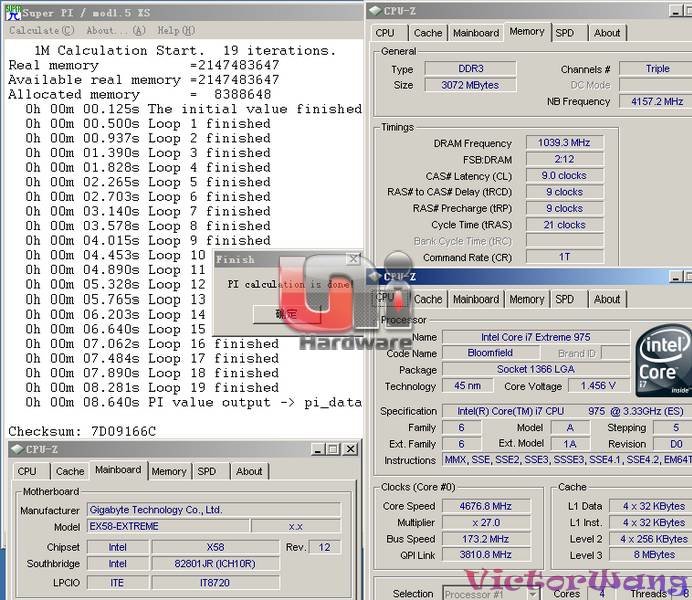Switch to Mainboard tab in top CPU-Z window
The image size is (692, 600).
[476, 33]
